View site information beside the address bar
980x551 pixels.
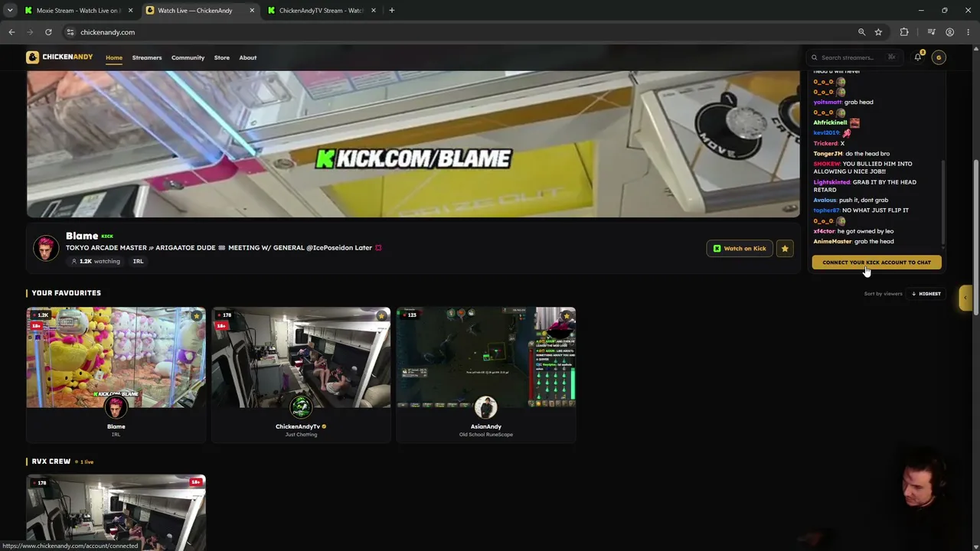[x=70, y=32]
